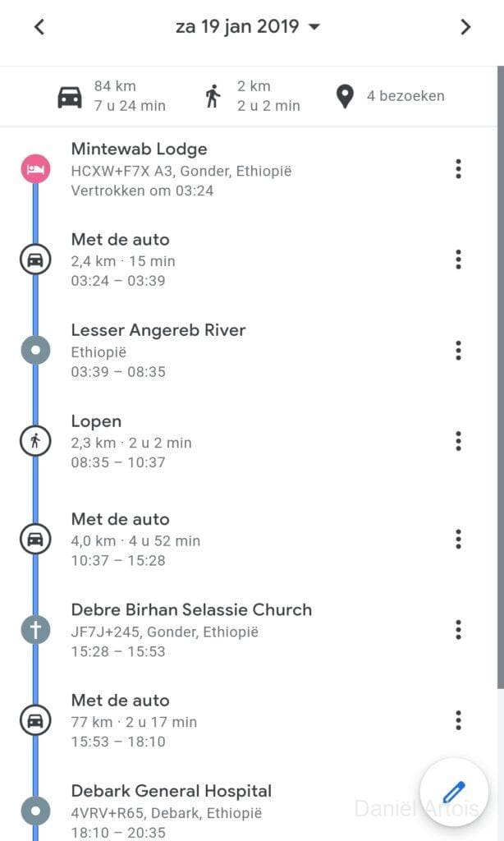Select the walking icon next to Lopen

pyautogui.click(x=35, y=441)
